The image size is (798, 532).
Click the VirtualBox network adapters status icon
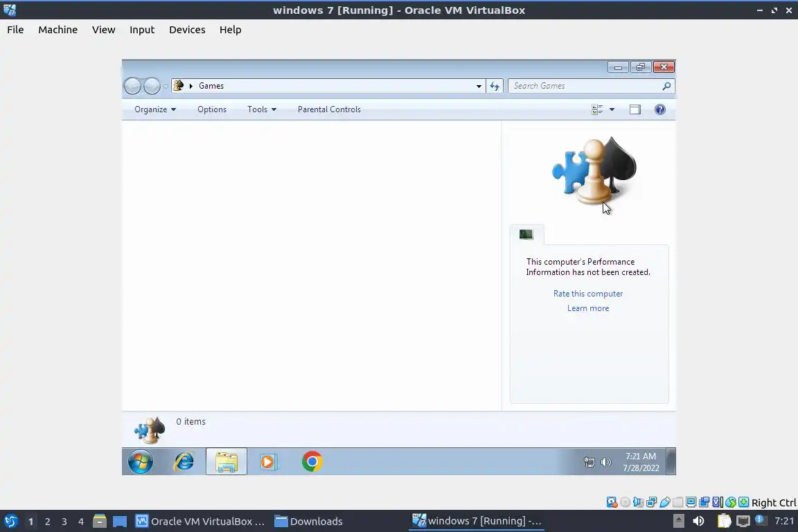[651, 502]
